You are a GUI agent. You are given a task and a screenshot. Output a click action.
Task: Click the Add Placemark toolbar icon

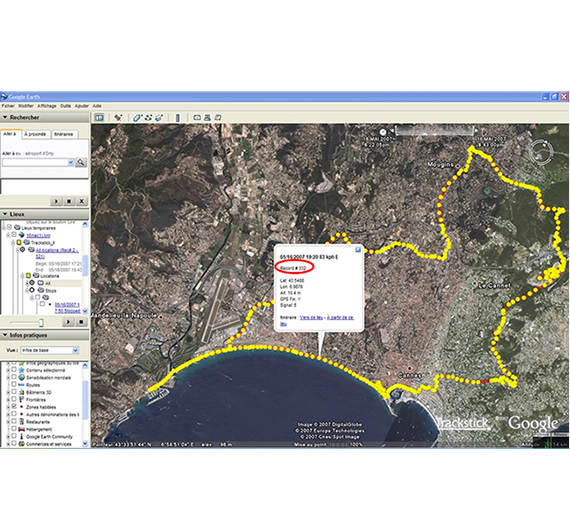pyautogui.click(x=118, y=117)
